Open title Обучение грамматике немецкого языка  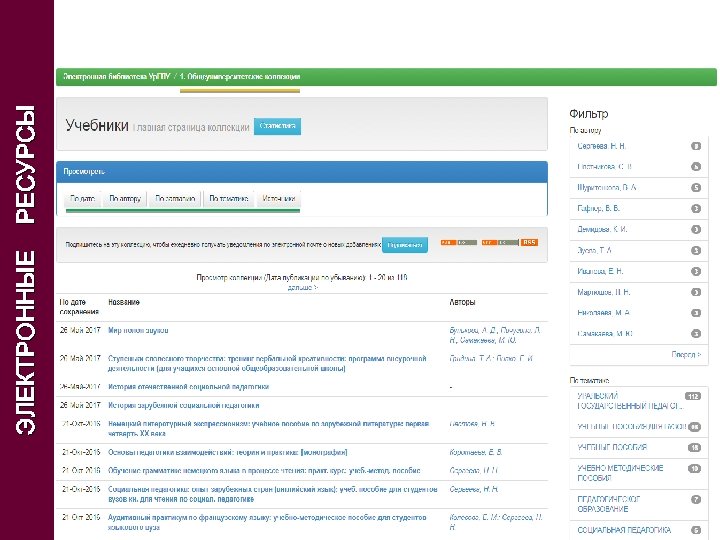click(x=264, y=471)
